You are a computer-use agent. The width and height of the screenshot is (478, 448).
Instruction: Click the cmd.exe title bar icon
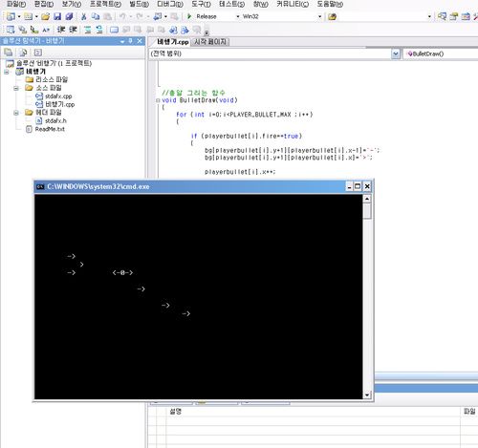(x=40, y=186)
